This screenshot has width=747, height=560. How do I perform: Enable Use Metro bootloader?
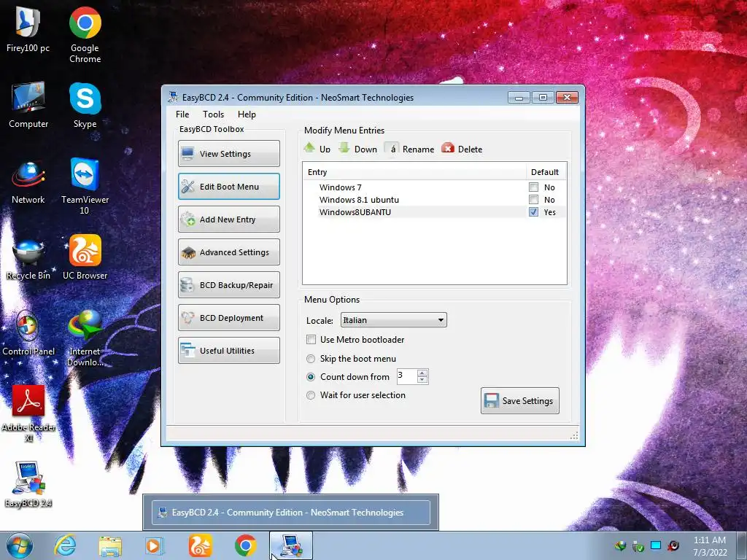click(x=311, y=340)
